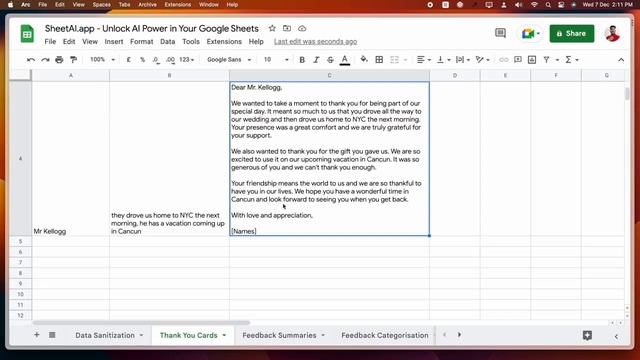Open the Insert menu
The width and height of the screenshot is (640, 360).
tap(113, 42)
